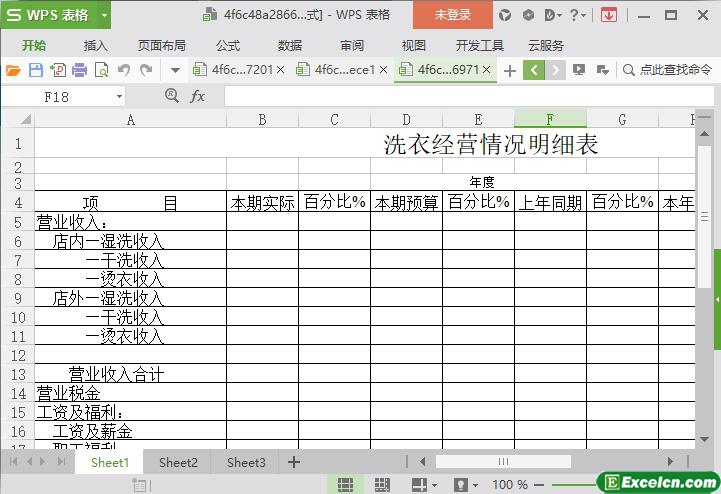Click the header cell 上年同期

point(550,202)
